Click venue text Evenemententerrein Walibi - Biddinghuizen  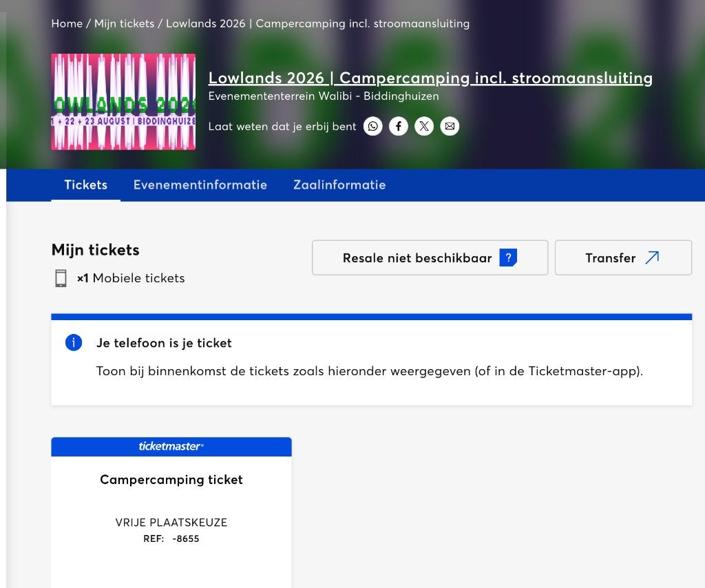point(324,96)
